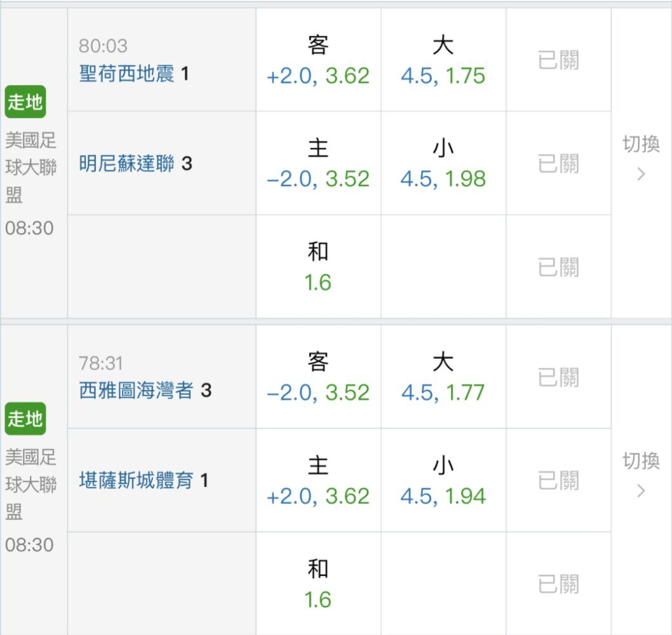This screenshot has height=635, width=672.
Task: Select away handicap +2.0 at 3.62 for 聖荷西地震
Action: [318, 60]
